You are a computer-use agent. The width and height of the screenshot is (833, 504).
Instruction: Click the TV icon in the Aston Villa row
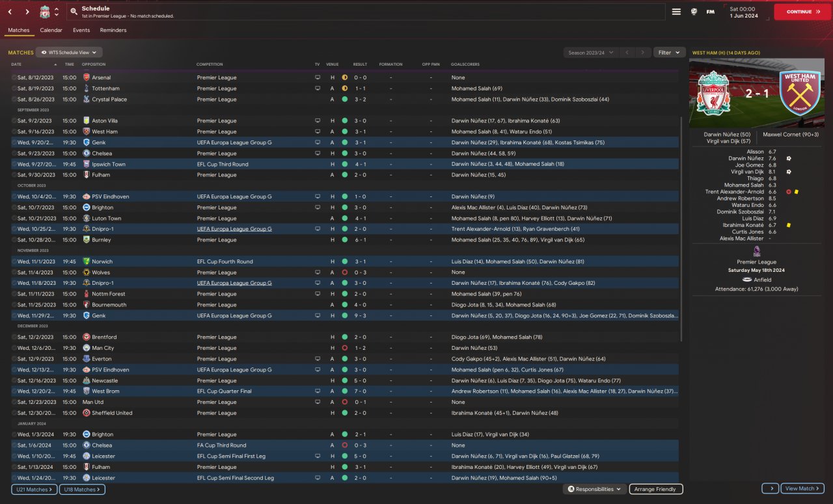[318, 121]
